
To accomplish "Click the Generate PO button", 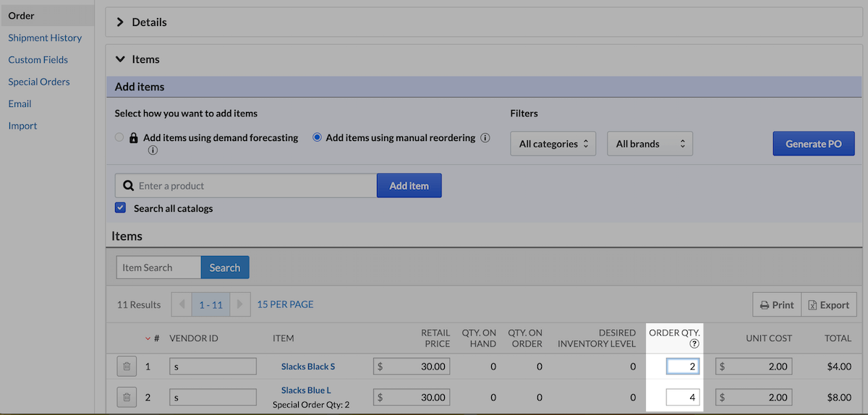I will tap(814, 143).
